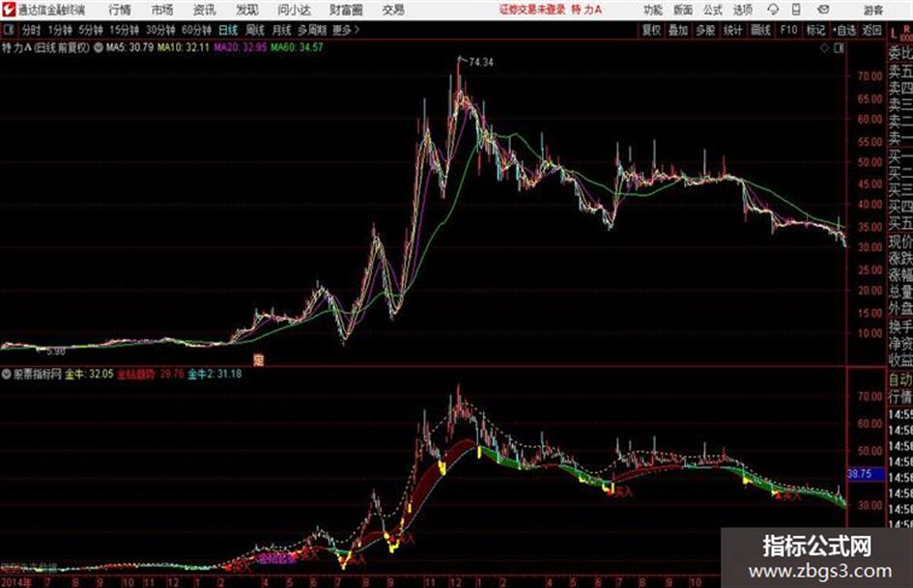
Task: Open the mobile phone icon in title bar
Action: point(796,10)
